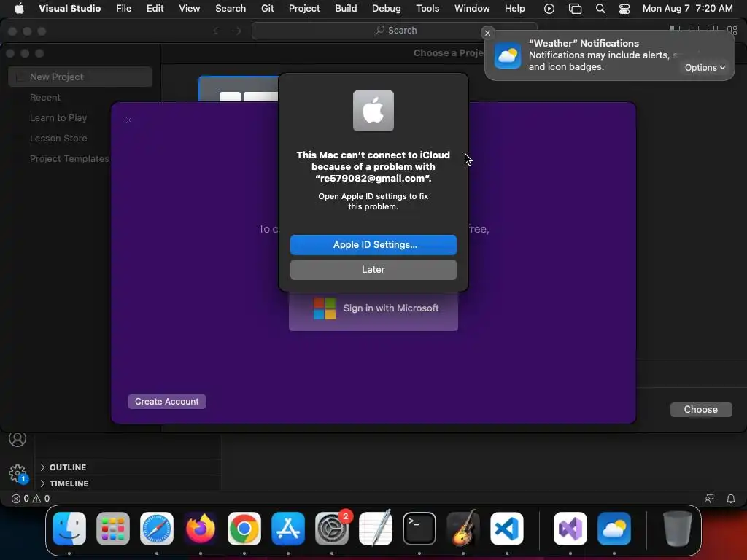747x560 pixels.
Task: Select New Project in sidebar
Action: point(80,77)
